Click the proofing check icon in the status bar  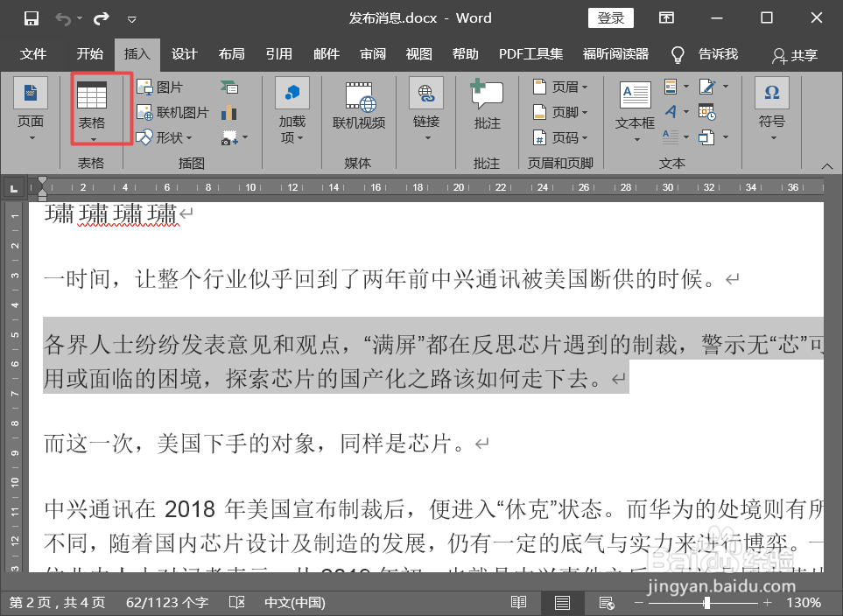pyautogui.click(x=236, y=603)
